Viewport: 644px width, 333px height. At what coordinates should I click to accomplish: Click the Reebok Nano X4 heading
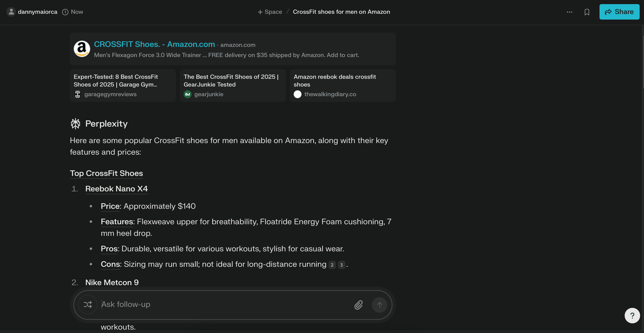[117, 189]
